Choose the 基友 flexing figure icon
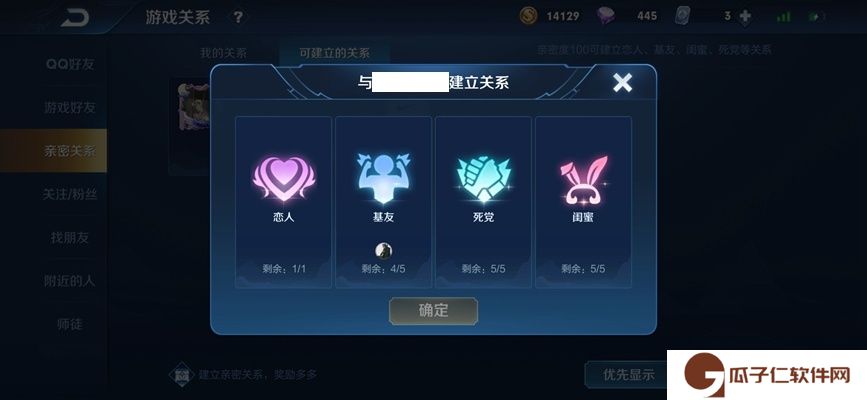Image resolution: width=867 pixels, height=400 pixels. coord(383,178)
